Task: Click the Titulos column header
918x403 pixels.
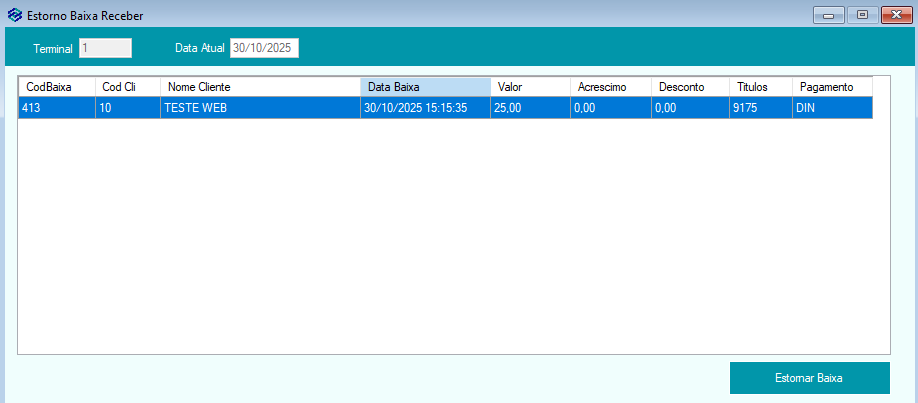Action: click(760, 87)
